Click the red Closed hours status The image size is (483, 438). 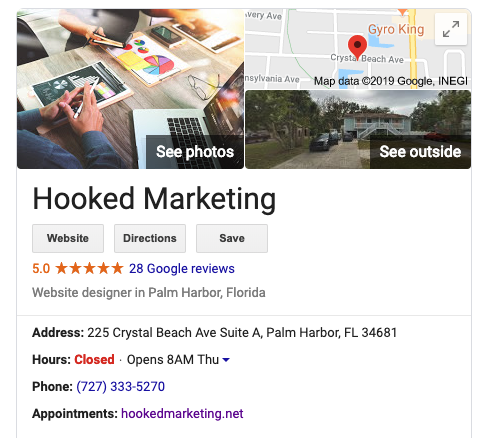point(94,360)
